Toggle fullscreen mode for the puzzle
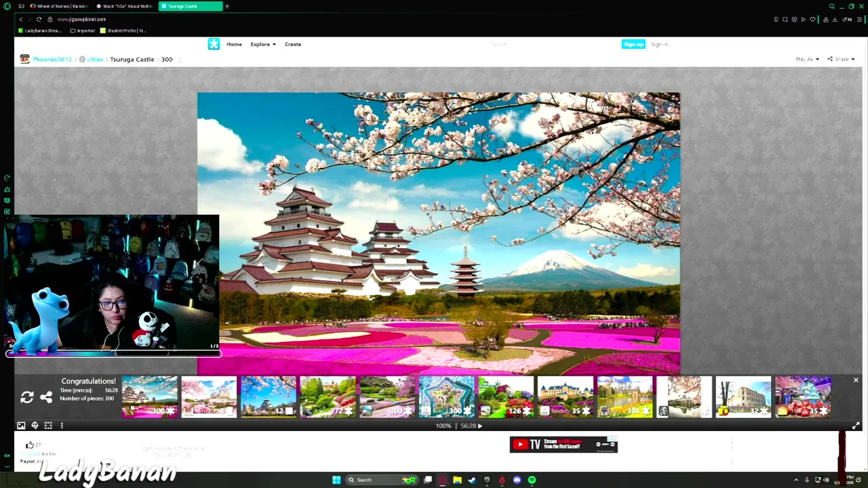The height and width of the screenshot is (488, 868). pyautogui.click(x=856, y=426)
